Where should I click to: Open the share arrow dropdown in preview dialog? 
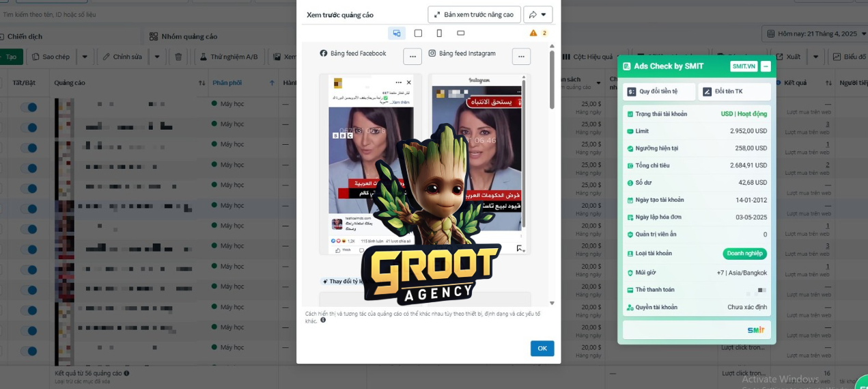538,14
